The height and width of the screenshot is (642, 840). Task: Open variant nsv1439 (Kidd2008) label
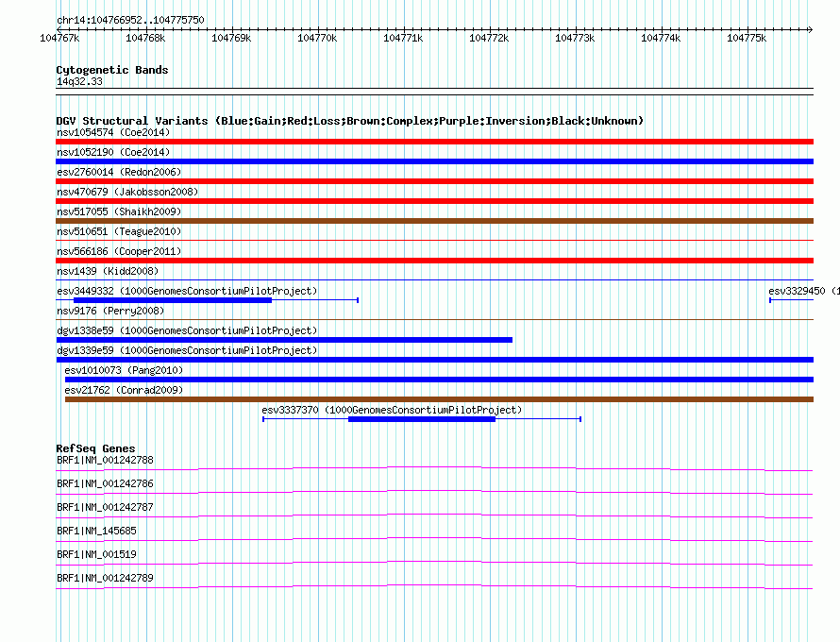(108, 271)
